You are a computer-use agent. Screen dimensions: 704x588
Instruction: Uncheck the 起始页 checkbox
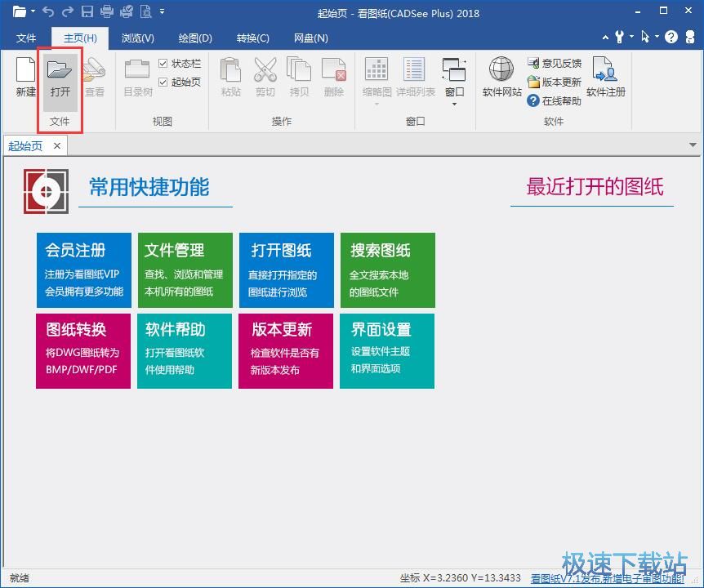[163, 82]
